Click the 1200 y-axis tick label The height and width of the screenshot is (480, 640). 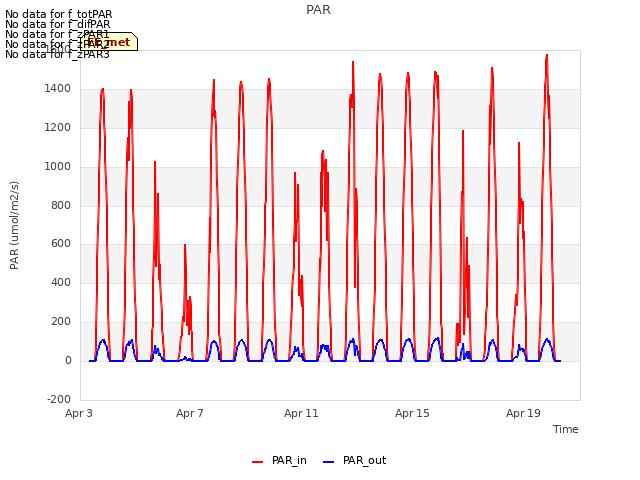coord(58,127)
